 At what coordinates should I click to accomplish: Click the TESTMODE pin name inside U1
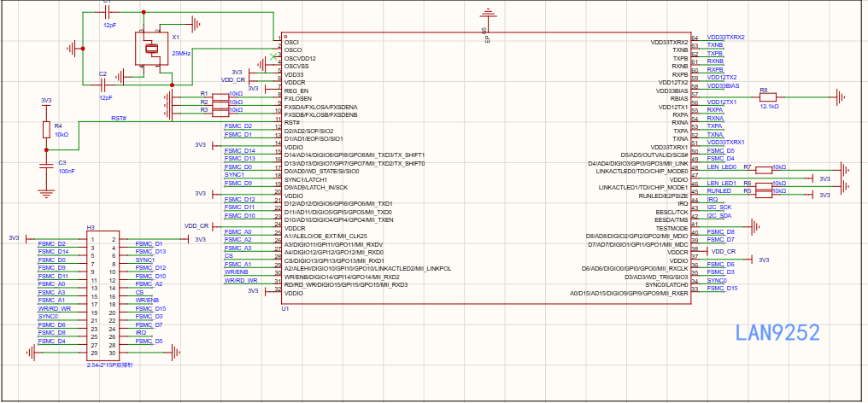tap(672, 228)
